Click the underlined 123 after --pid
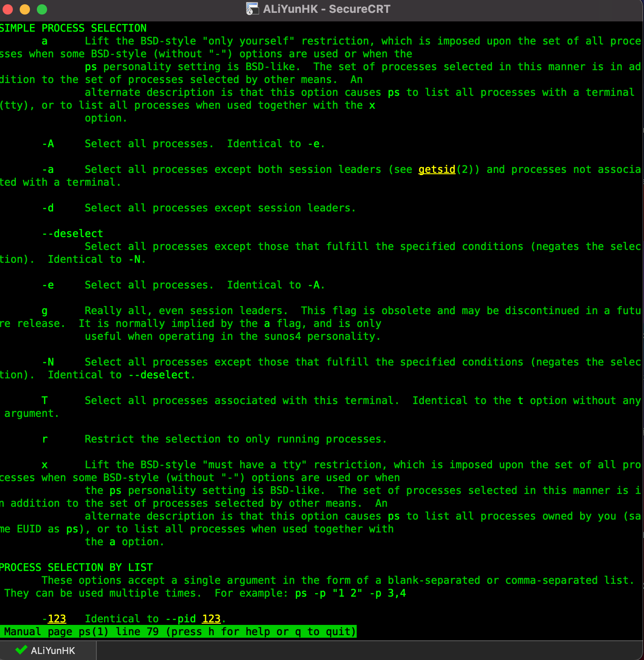This screenshot has height=660, width=644. click(211, 619)
